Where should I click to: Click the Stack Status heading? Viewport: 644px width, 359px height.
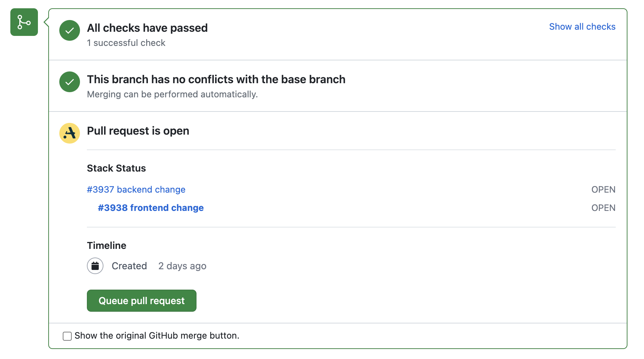(x=116, y=168)
